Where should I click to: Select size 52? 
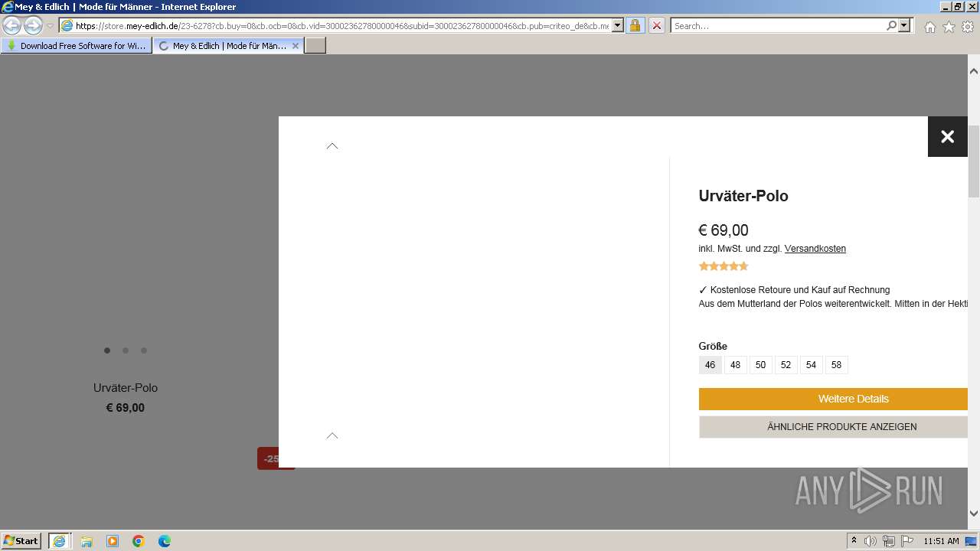pos(786,365)
